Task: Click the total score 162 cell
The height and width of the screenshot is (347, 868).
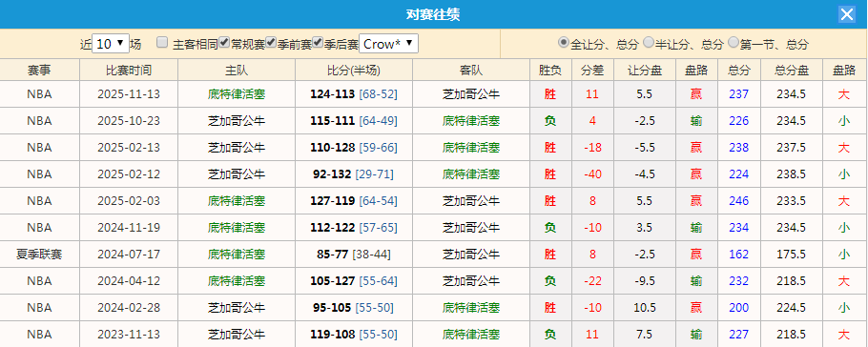Action: pyautogui.click(x=739, y=254)
